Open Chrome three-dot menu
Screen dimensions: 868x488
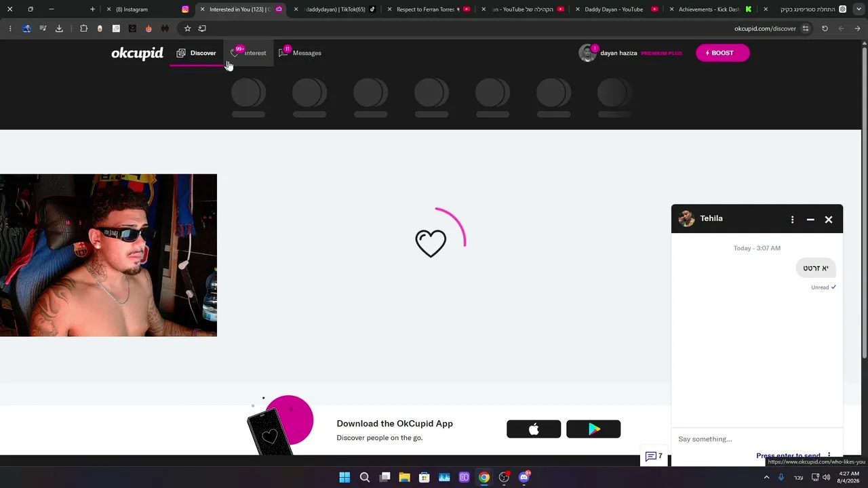[x=10, y=28]
